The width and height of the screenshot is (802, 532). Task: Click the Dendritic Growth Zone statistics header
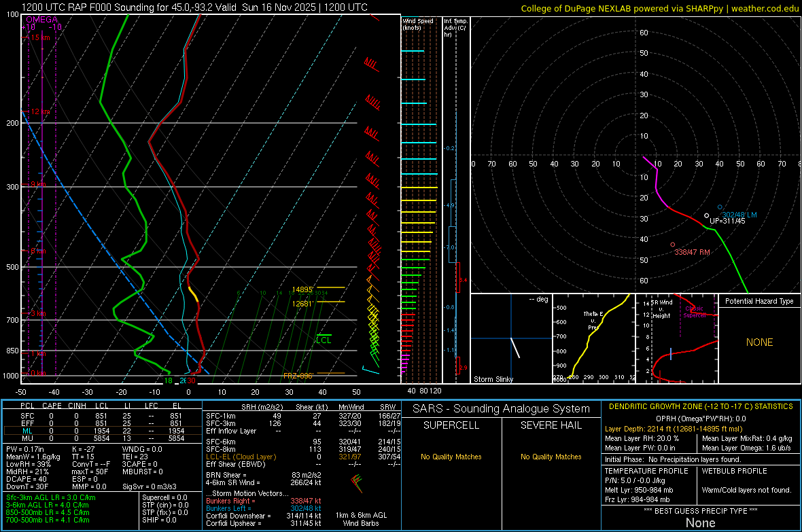point(701,407)
